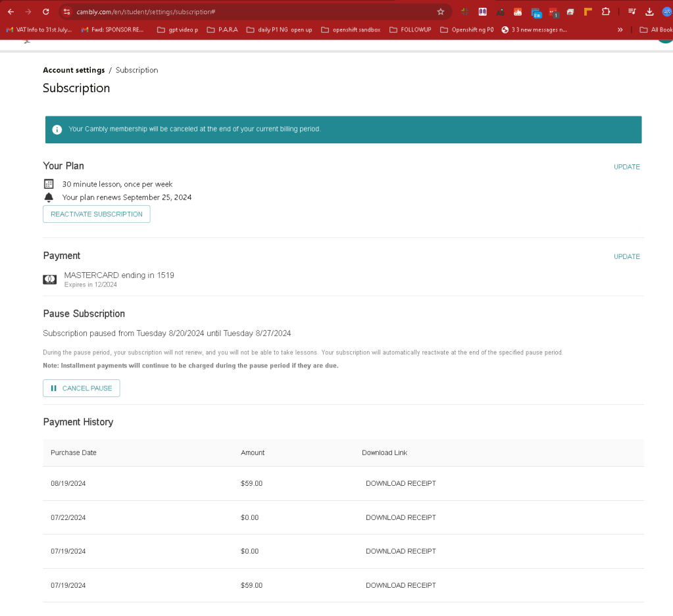Image resolution: width=673 pixels, height=616 pixels.
Task: Open the 'gpt video p' bookmark folder
Action: 178,30
